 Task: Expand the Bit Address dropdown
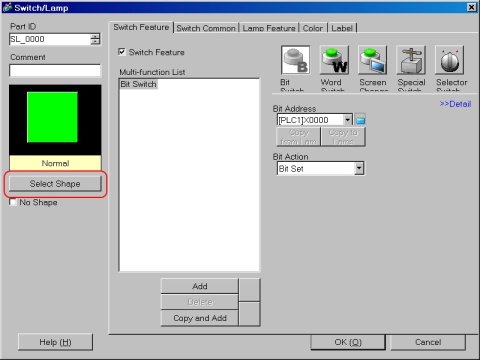point(347,120)
